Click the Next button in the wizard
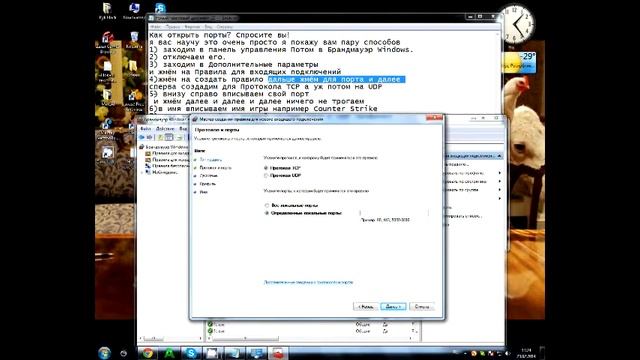This screenshot has width=640, height=360. coord(393,306)
